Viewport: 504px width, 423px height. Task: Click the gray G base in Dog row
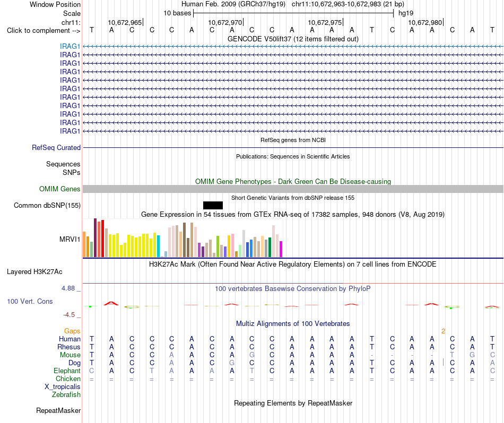[232, 363]
